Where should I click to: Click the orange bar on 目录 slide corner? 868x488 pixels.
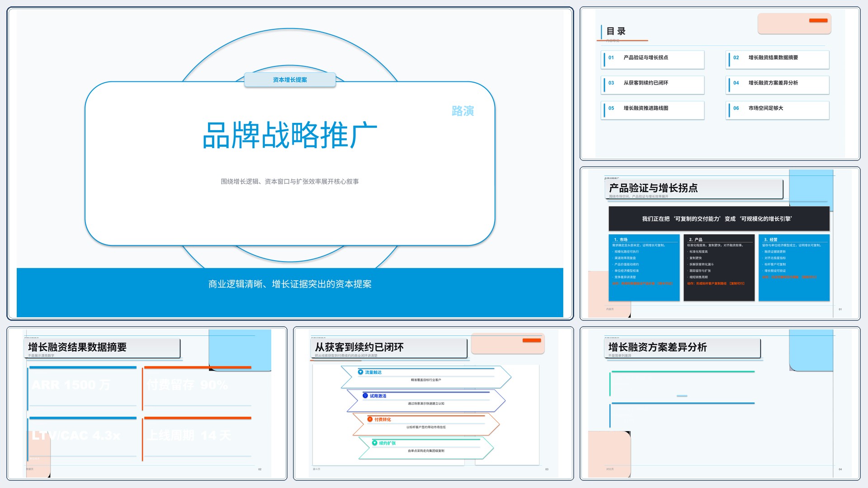point(818,20)
